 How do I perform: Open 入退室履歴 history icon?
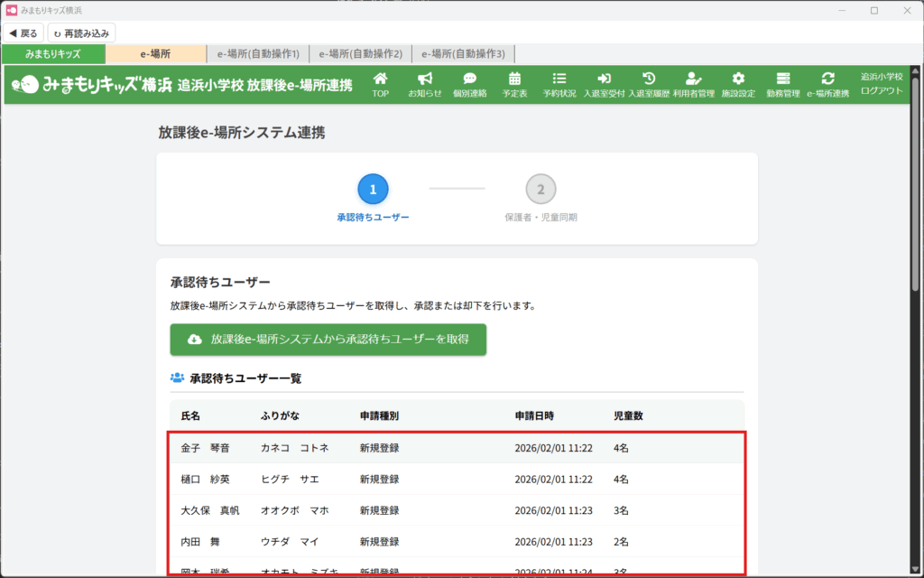tap(648, 79)
